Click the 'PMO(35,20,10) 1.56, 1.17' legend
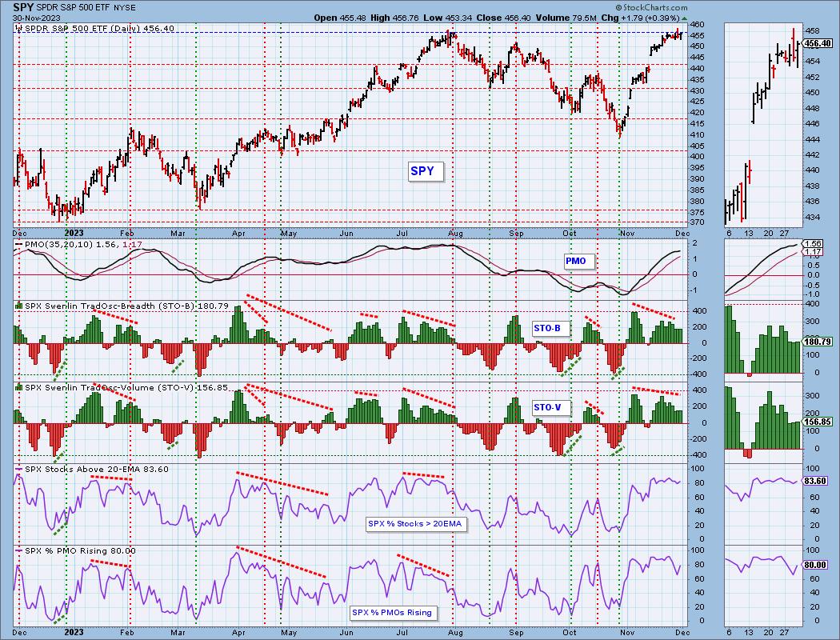The image size is (840, 640). pos(83,244)
